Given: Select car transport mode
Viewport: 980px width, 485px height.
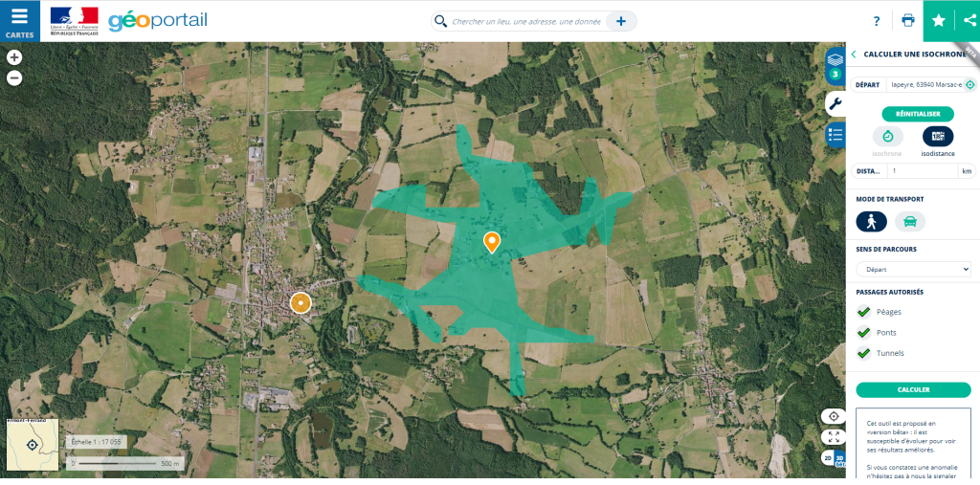Looking at the screenshot, I should pos(909,222).
